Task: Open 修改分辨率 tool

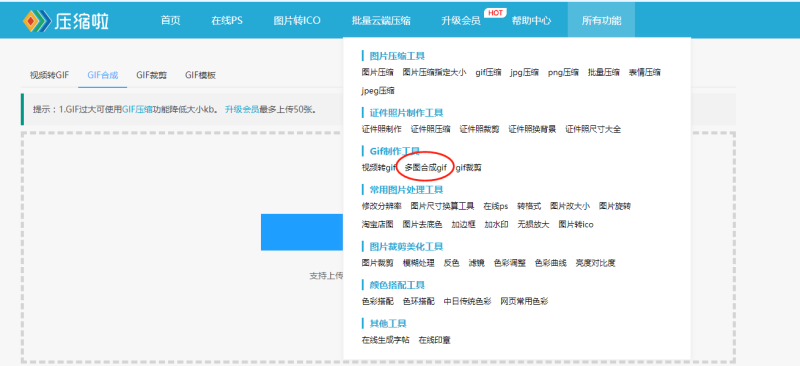Action: 382,206
